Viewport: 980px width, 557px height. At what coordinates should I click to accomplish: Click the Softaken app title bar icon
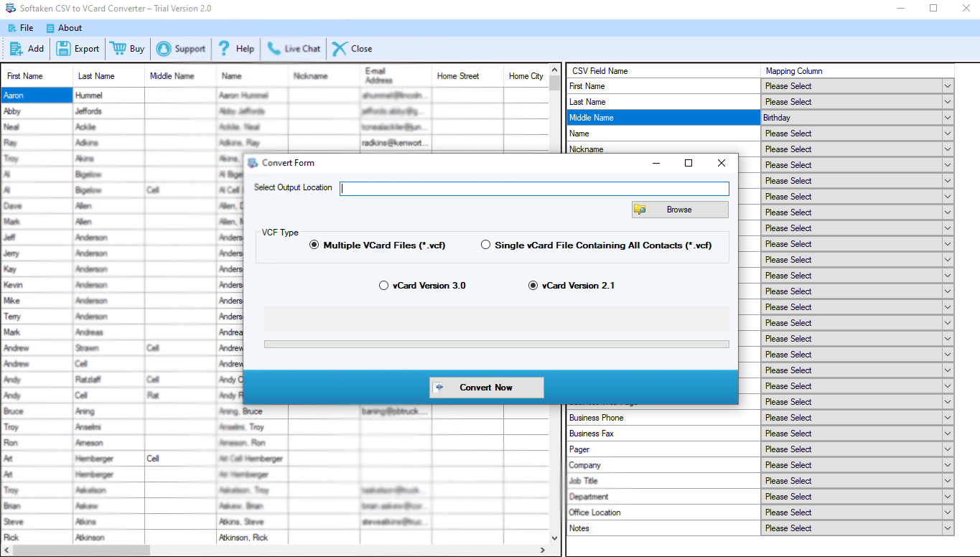point(9,8)
